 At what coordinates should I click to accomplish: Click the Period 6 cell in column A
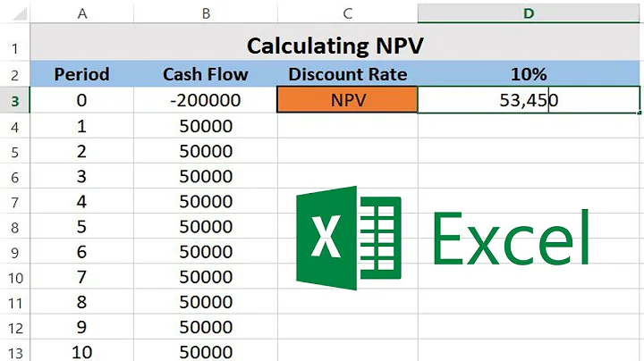pos(82,251)
